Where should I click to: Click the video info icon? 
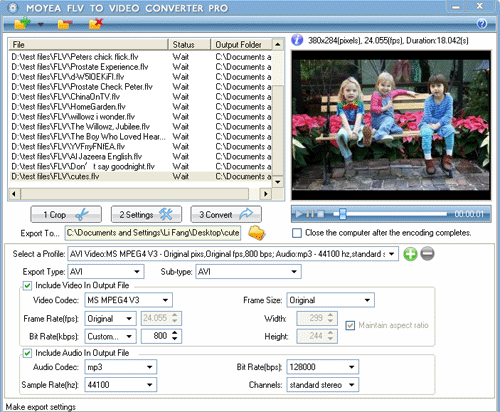click(297, 40)
